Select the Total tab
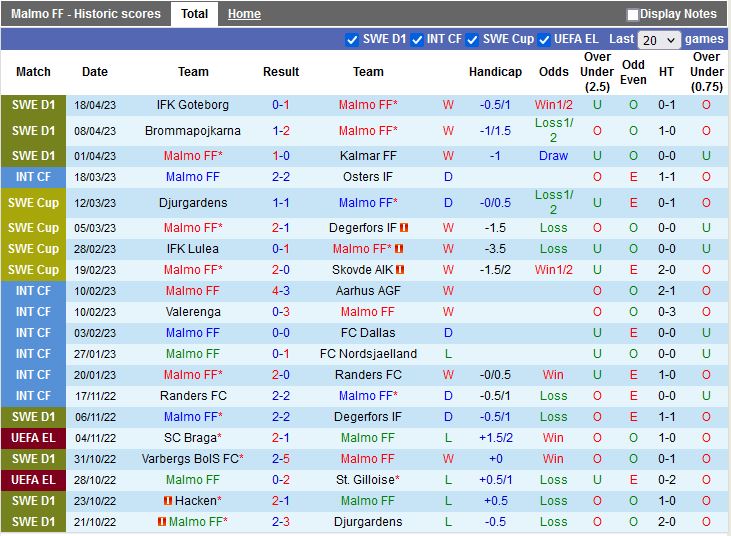 (x=194, y=14)
